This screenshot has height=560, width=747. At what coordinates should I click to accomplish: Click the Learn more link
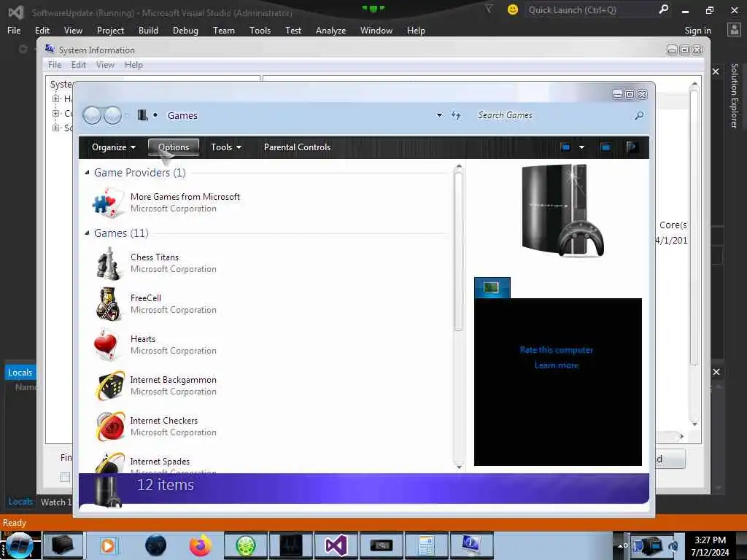[557, 365]
